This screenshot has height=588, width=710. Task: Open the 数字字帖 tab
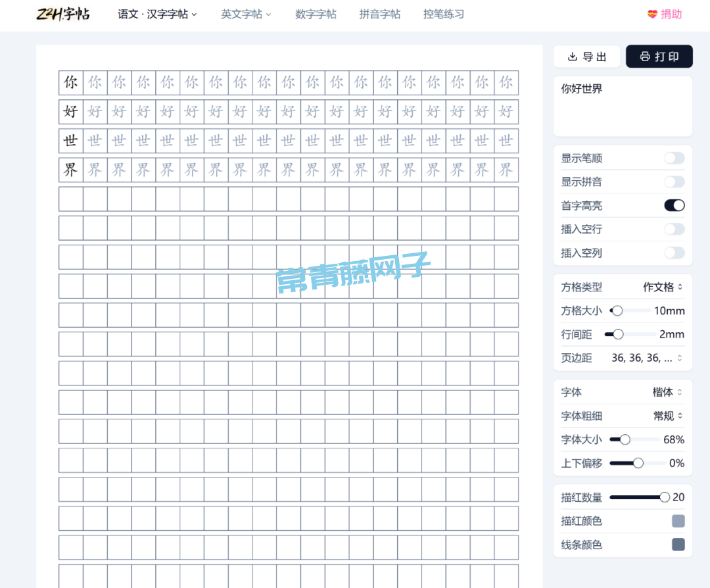point(316,14)
